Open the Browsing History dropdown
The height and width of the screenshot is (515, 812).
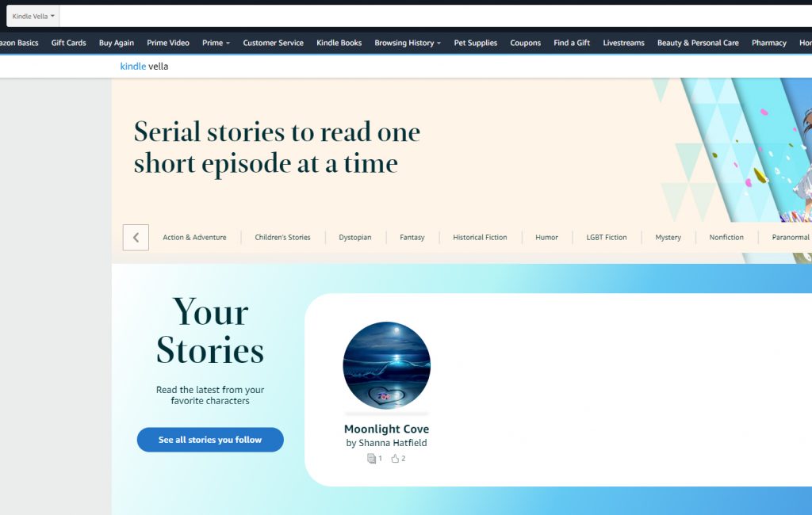pos(407,43)
